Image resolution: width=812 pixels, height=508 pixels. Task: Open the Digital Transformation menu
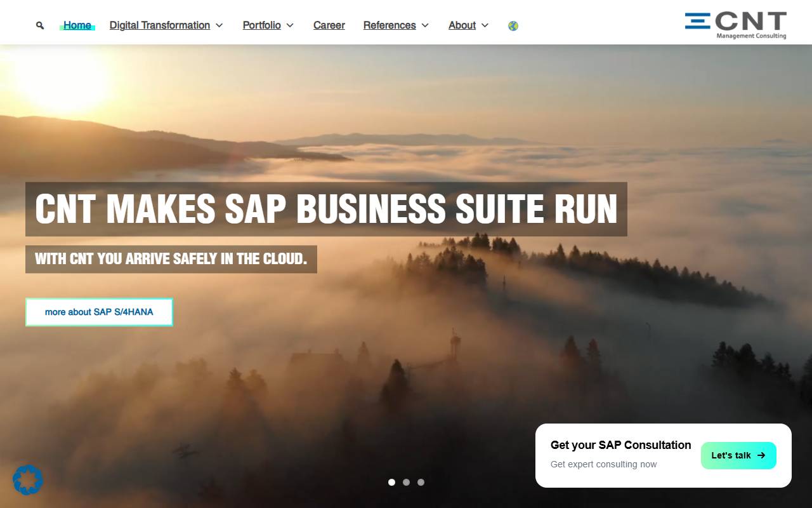point(160,25)
